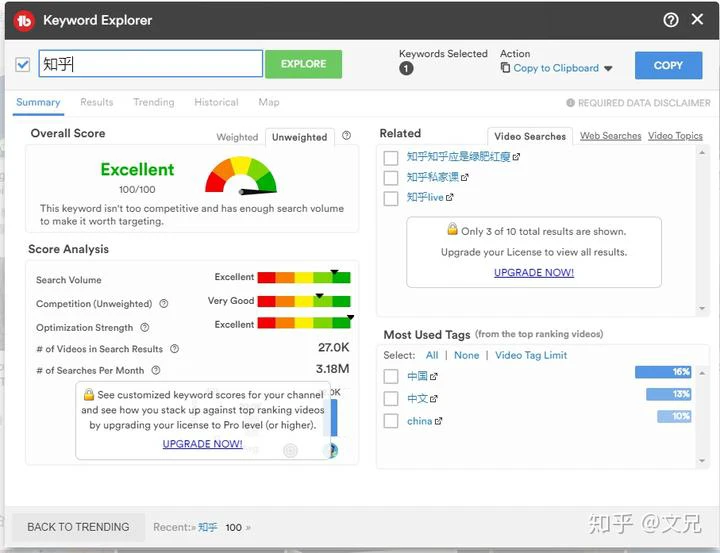Check the 知乎live checkbox

(x=391, y=198)
